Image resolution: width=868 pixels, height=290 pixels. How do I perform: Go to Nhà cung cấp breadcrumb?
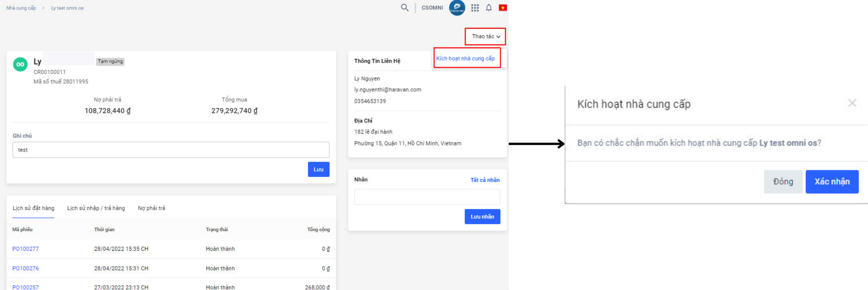pos(21,8)
